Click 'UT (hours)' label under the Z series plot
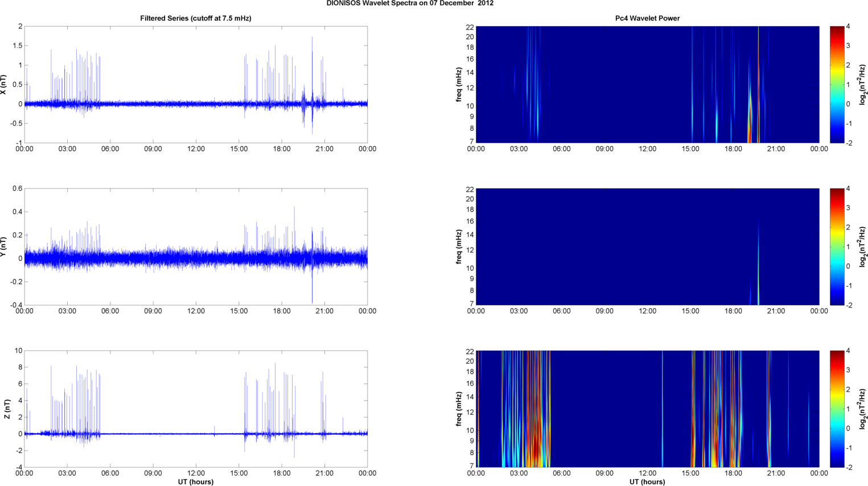 coord(196,482)
